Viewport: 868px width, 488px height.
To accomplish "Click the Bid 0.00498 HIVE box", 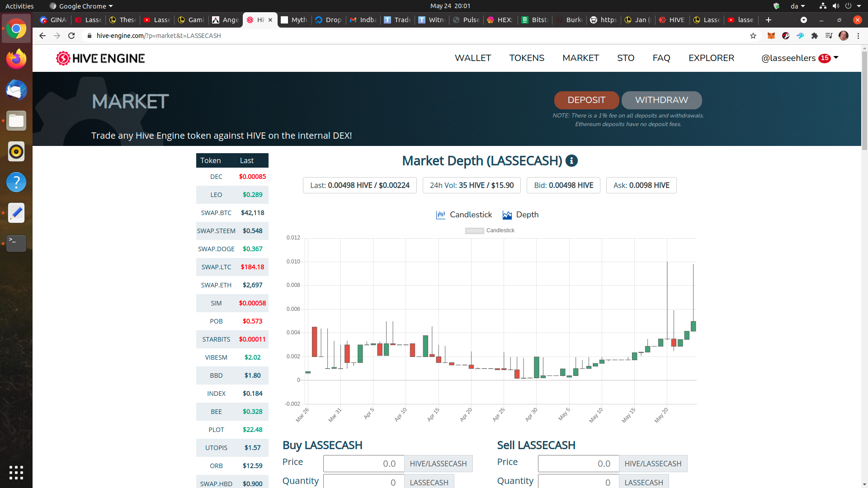I will coord(563,185).
